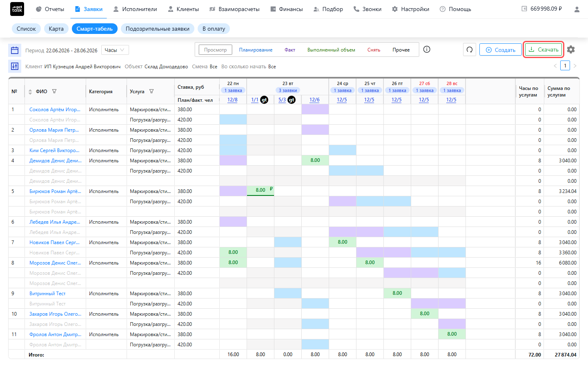Open the period calendar icon

[15, 50]
